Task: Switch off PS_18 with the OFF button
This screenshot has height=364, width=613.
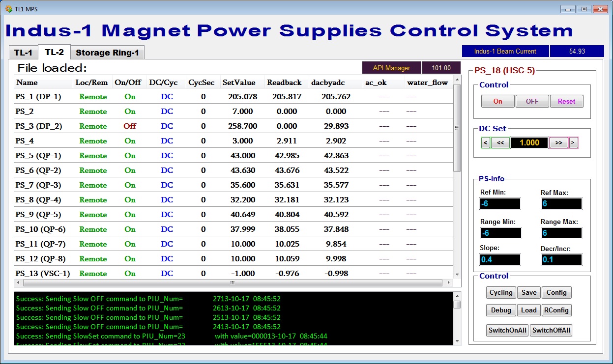Action: (x=532, y=101)
